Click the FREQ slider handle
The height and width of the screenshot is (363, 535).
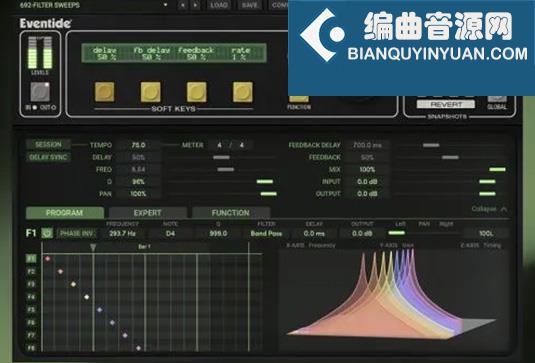click(226, 169)
